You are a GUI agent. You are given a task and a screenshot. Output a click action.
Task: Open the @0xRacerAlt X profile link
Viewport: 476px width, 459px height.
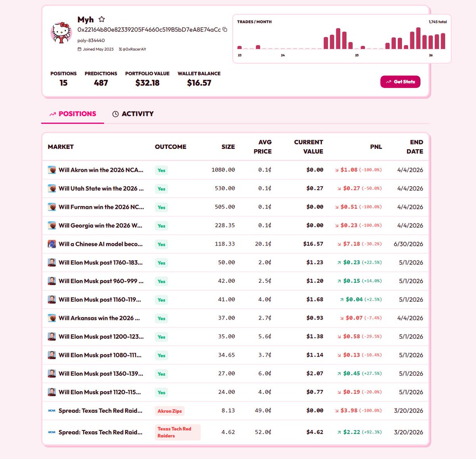(132, 49)
